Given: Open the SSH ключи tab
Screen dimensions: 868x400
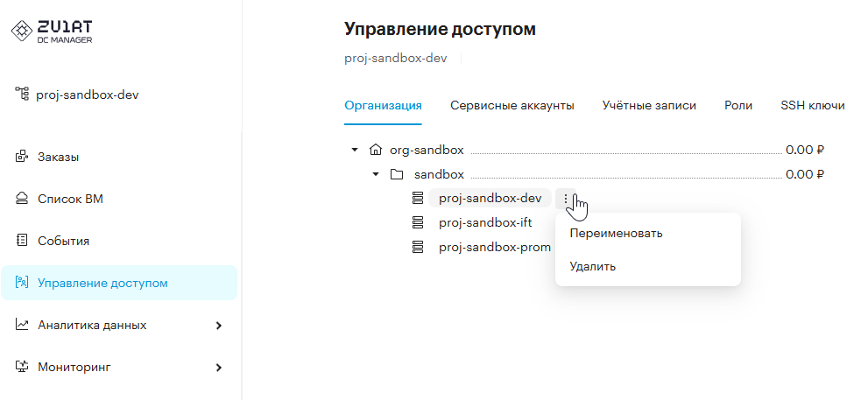Looking at the screenshot, I should pyautogui.click(x=813, y=105).
